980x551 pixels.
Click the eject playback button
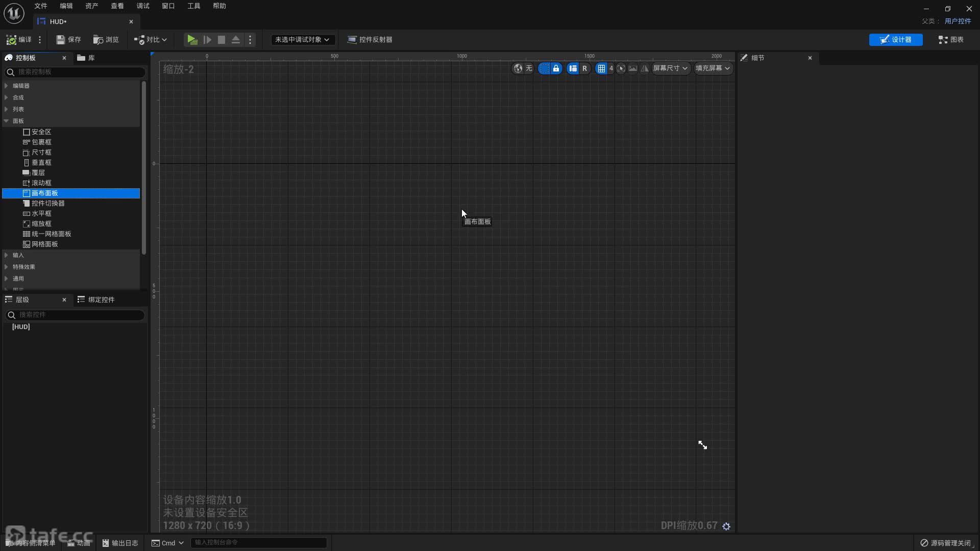click(236, 40)
